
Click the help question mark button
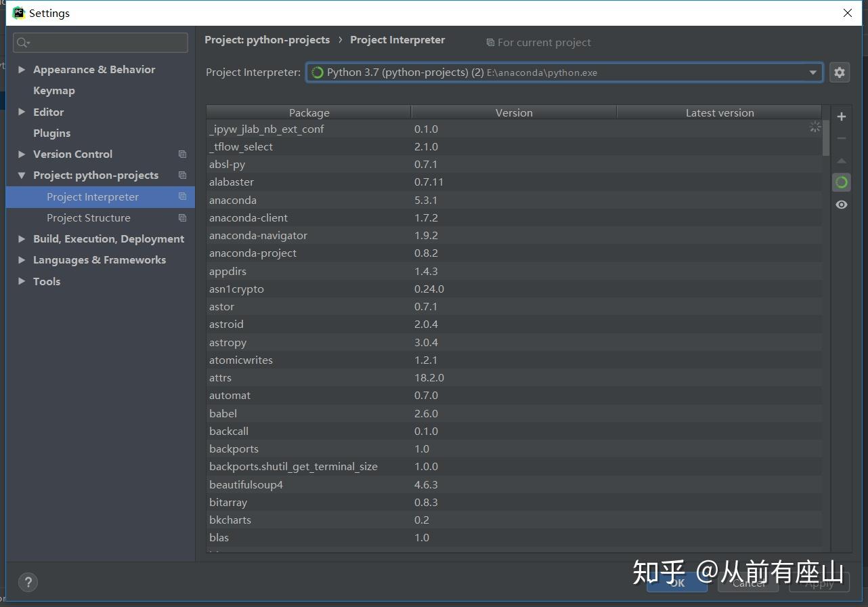point(28,582)
